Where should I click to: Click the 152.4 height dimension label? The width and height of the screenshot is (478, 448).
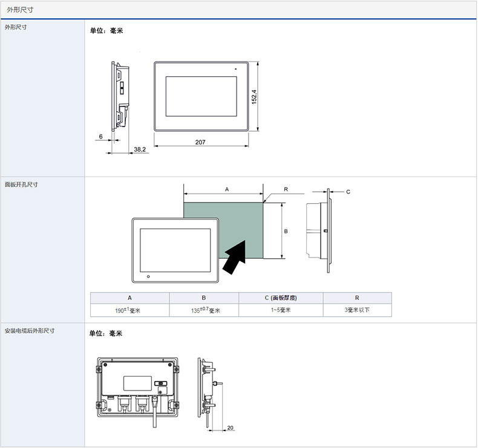click(x=254, y=97)
